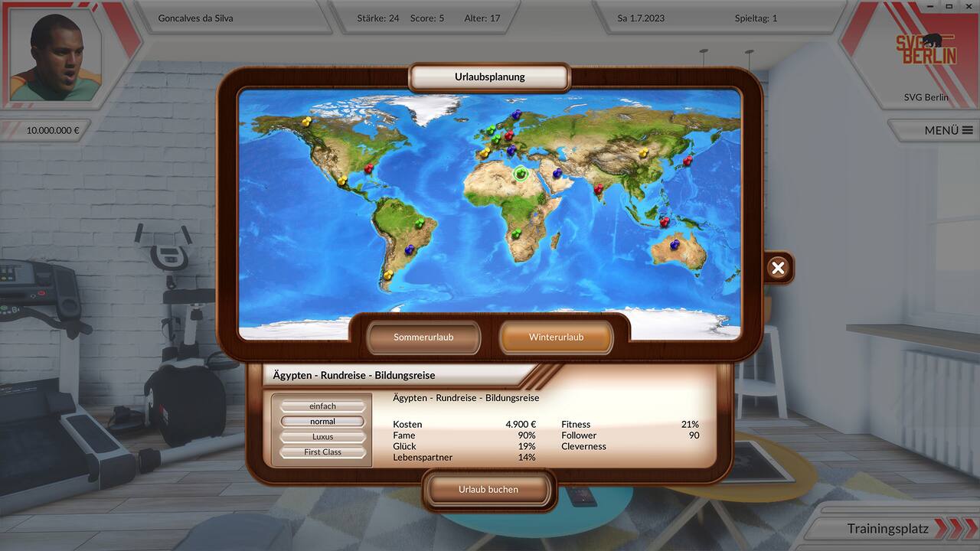Select the red pin in Germany
The height and width of the screenshot is (551, 980).
click(508, 135)
